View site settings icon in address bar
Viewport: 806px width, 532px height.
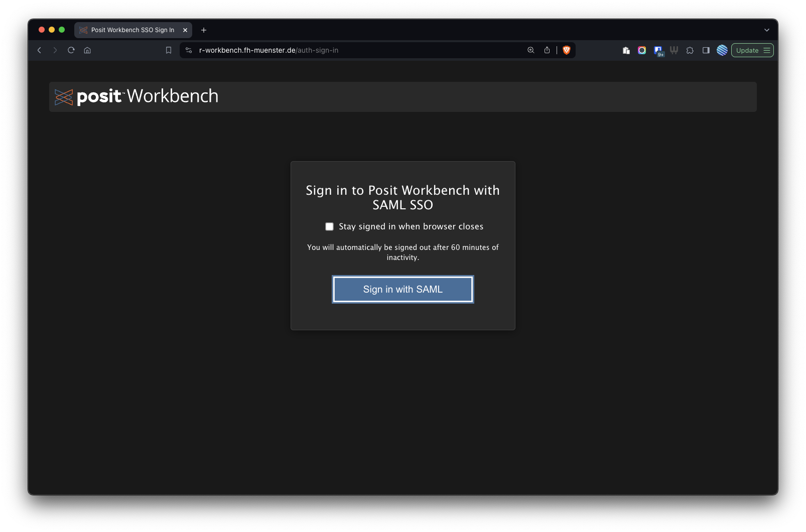pyautogui.click(x=189, y=50)
